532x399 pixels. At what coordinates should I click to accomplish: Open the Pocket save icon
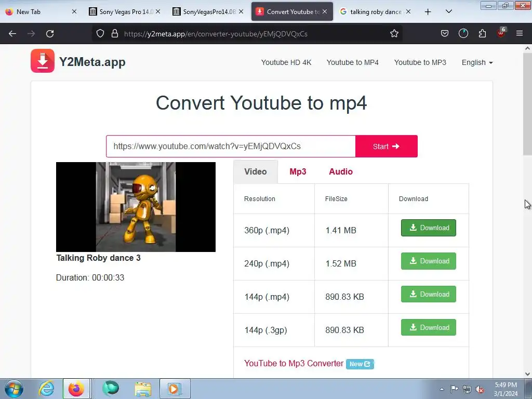click(445, 34)
